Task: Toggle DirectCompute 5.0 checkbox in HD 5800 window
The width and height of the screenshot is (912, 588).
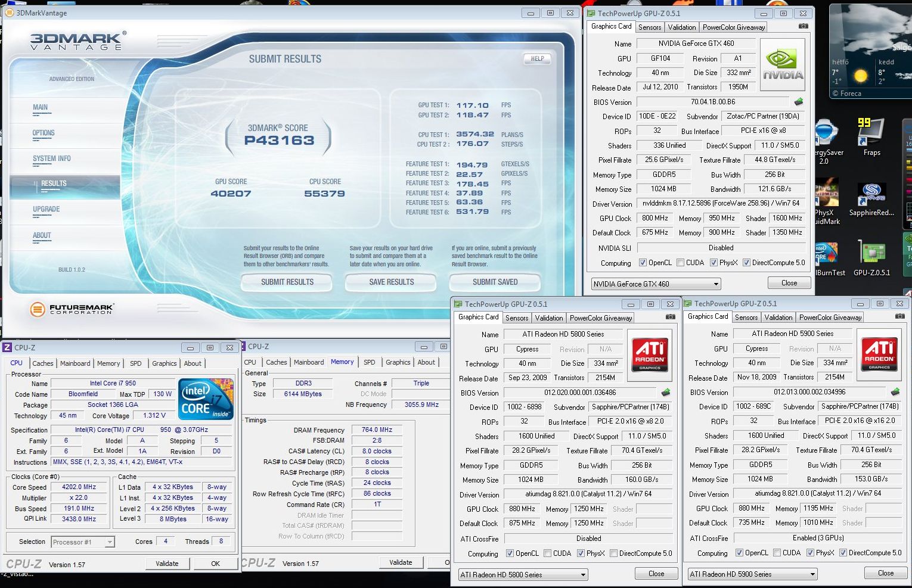Action: tap(613, 553)
